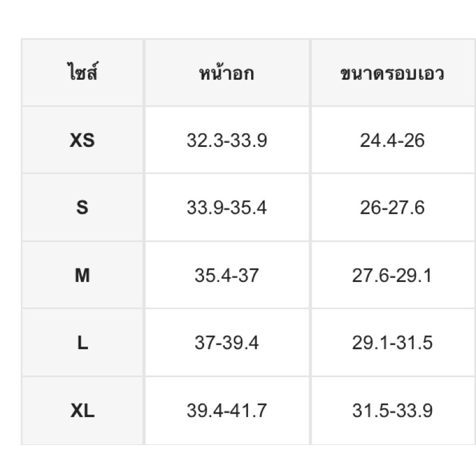Click the blank area above the size table
476x476 pixels.
(x=238, y=19)
